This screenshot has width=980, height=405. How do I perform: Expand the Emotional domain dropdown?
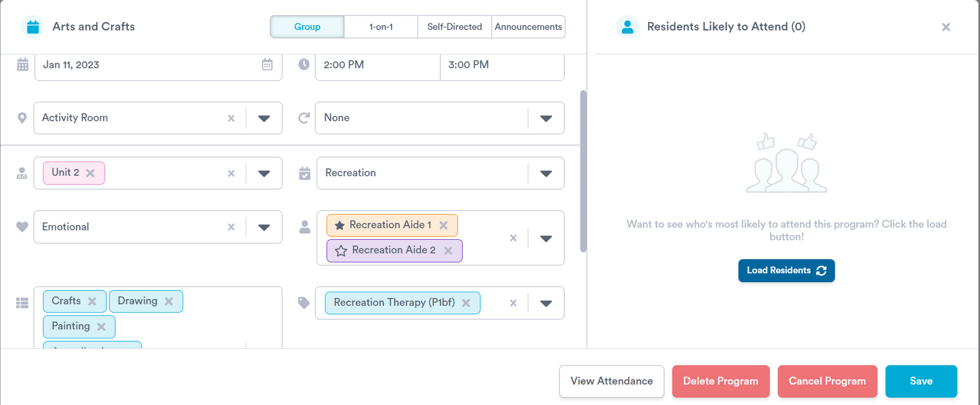264,227
